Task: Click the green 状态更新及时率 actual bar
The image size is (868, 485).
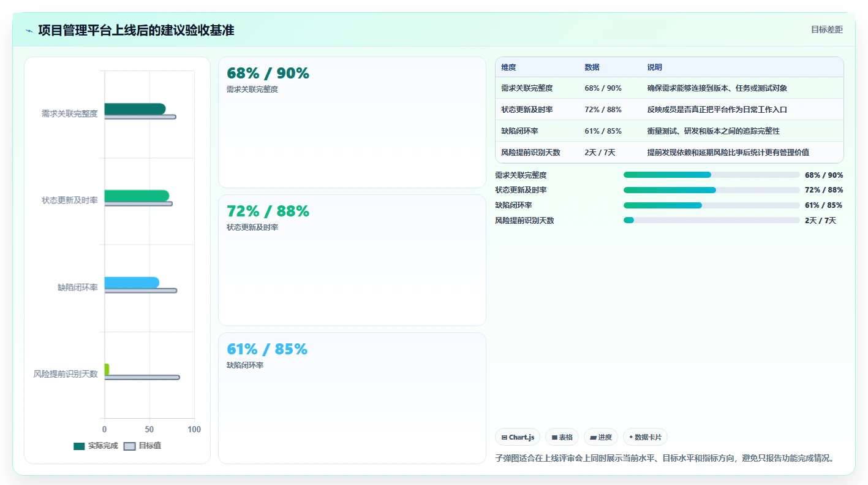Action: (137, 196)
